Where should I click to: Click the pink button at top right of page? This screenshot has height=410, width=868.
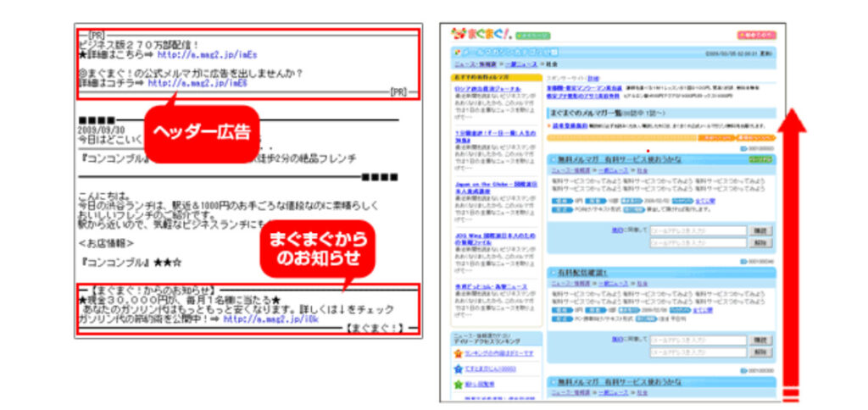click(756, 36)
